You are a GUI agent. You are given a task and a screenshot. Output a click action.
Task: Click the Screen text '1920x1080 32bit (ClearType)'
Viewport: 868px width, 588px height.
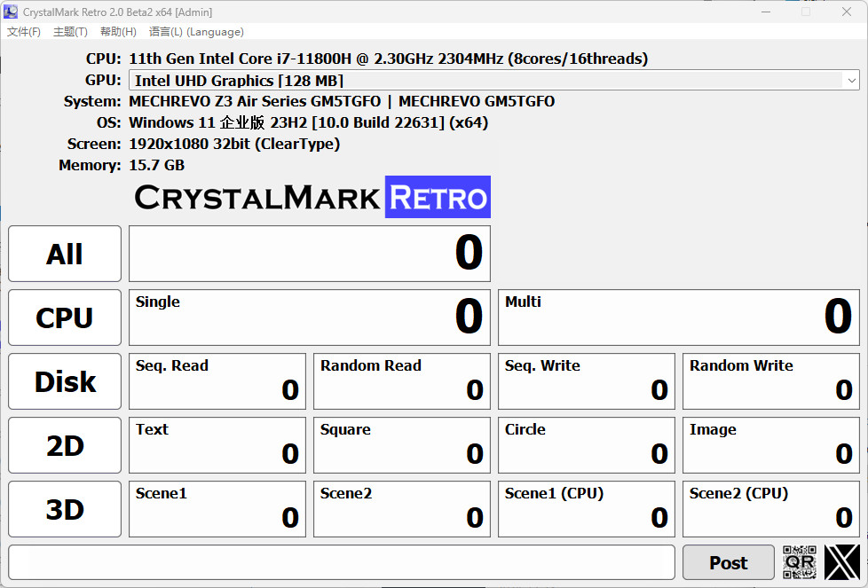pos(234,144)
